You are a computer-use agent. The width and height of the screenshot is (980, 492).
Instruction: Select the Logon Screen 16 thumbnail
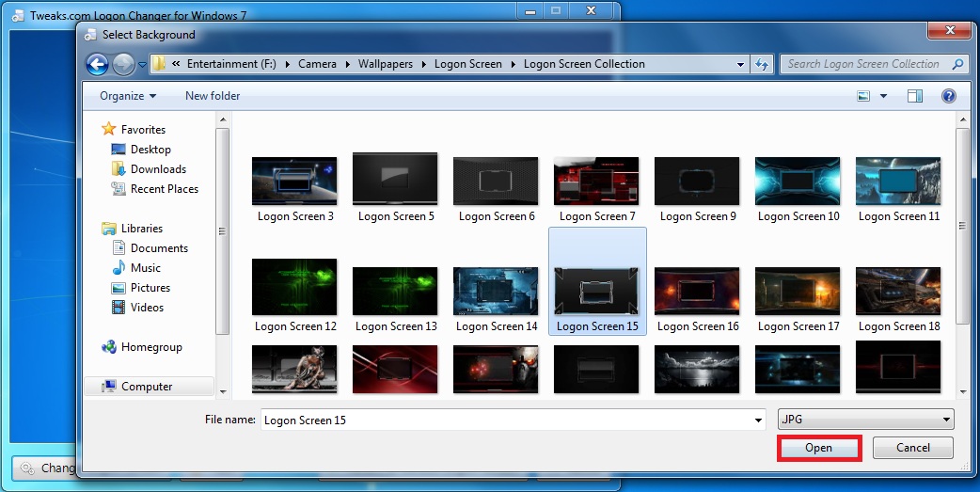[x=697, y=292]
